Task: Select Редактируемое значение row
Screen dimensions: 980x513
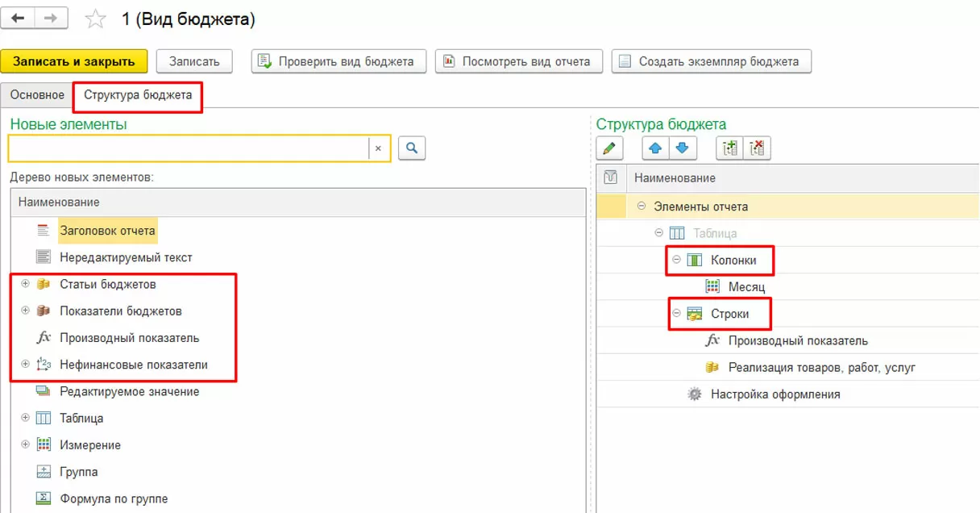Action: click(299, 391)
